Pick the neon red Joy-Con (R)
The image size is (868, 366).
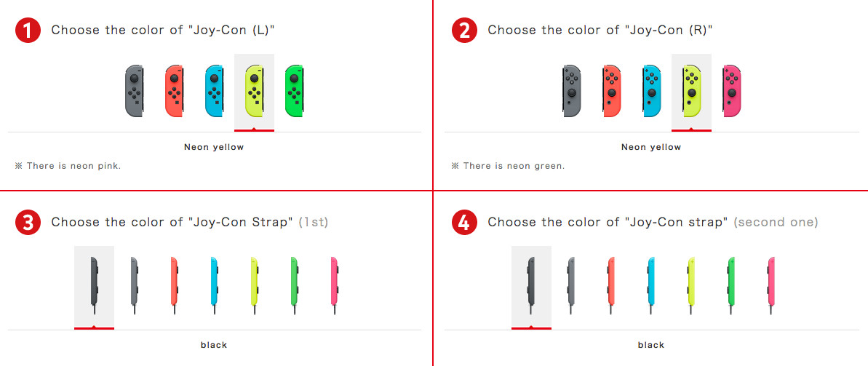(612, 92)
